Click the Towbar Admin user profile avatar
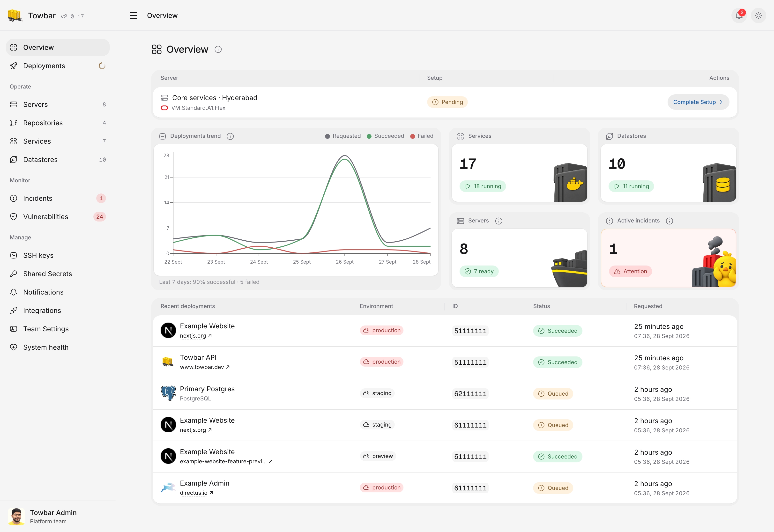774x532 pixels. (x=16, y=516)
